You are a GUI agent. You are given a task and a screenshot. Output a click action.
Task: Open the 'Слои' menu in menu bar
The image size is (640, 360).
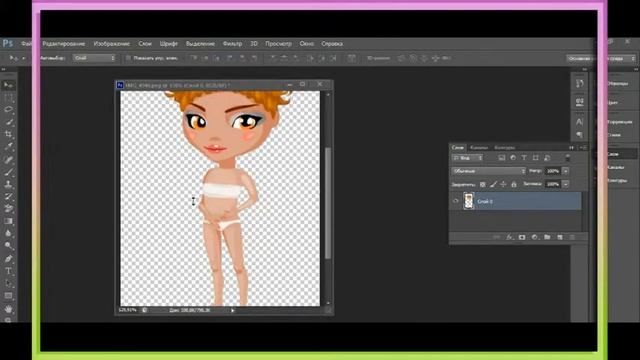145,44
